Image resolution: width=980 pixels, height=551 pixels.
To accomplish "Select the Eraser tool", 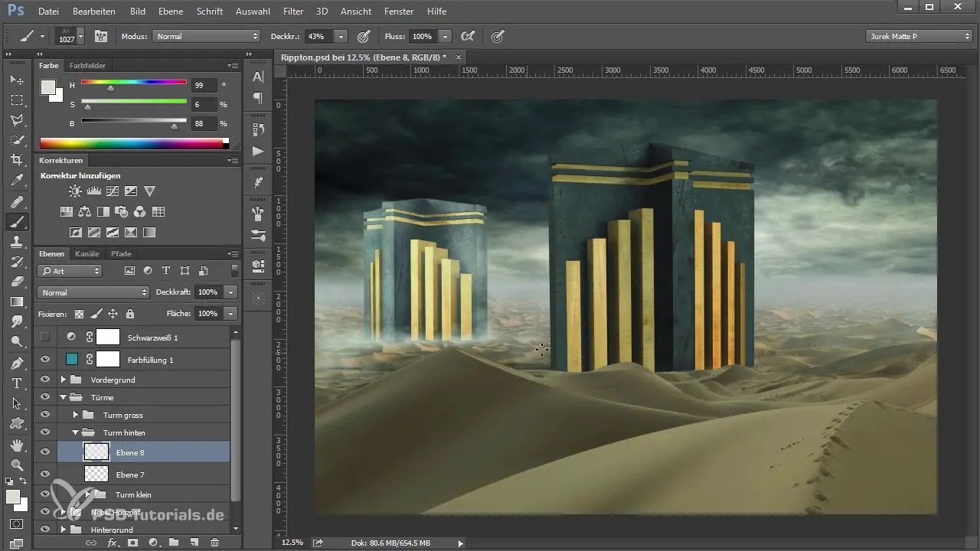I will click(x=17, y=282).
